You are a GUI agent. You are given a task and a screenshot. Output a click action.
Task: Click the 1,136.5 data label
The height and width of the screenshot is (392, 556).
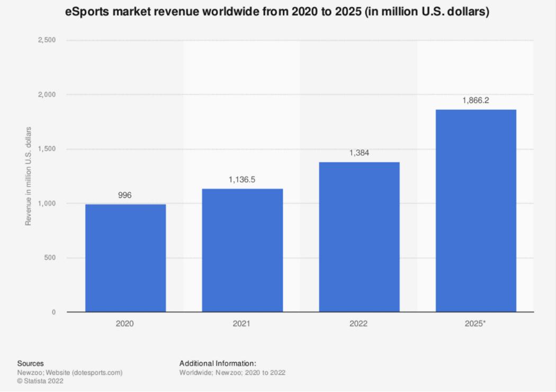[242, 180]
